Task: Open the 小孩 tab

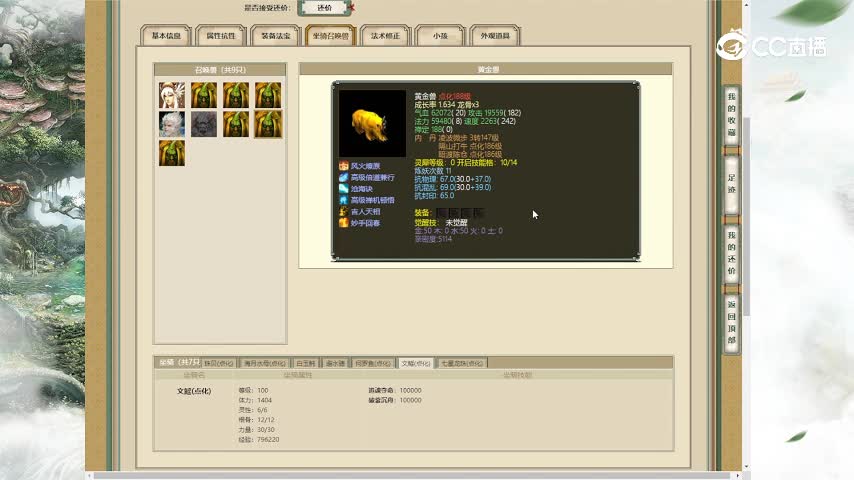Action: (x=440, y=36)
